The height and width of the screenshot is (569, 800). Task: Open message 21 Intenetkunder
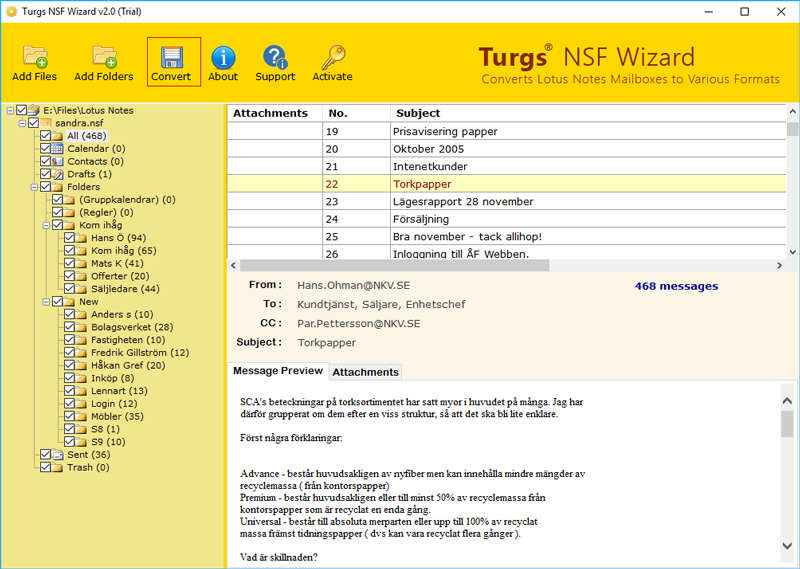coord(507,166)
